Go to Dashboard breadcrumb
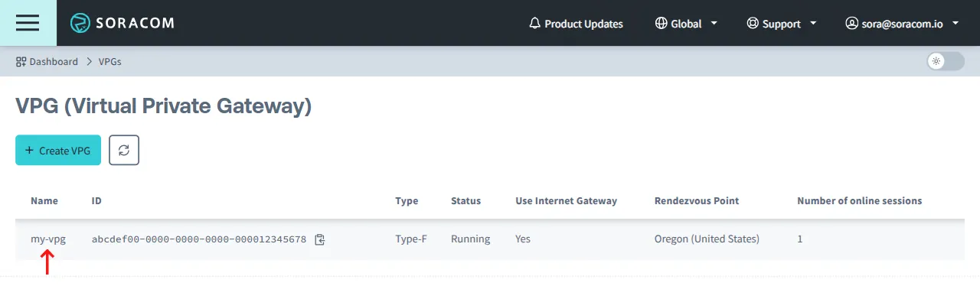 (47, 61)
